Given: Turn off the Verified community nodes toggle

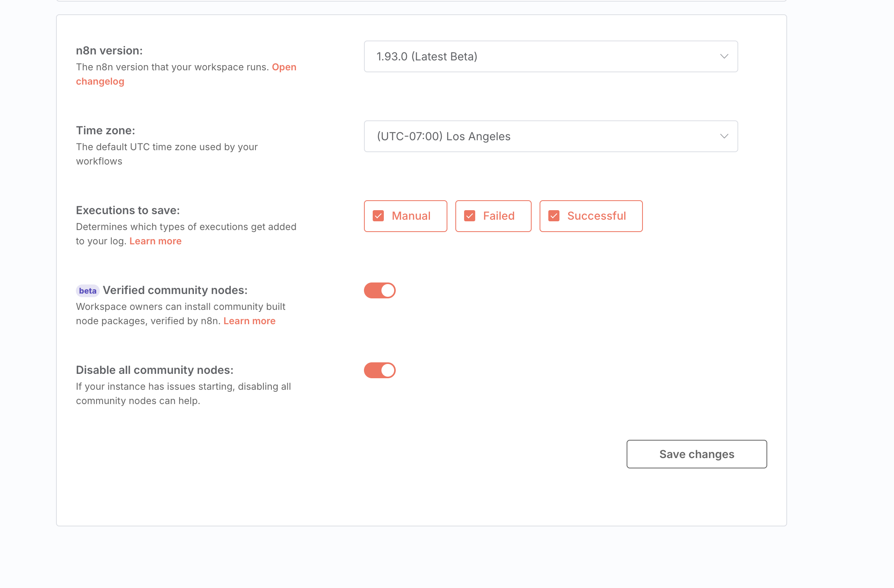Looking at the screenshot, I should 379,290.
